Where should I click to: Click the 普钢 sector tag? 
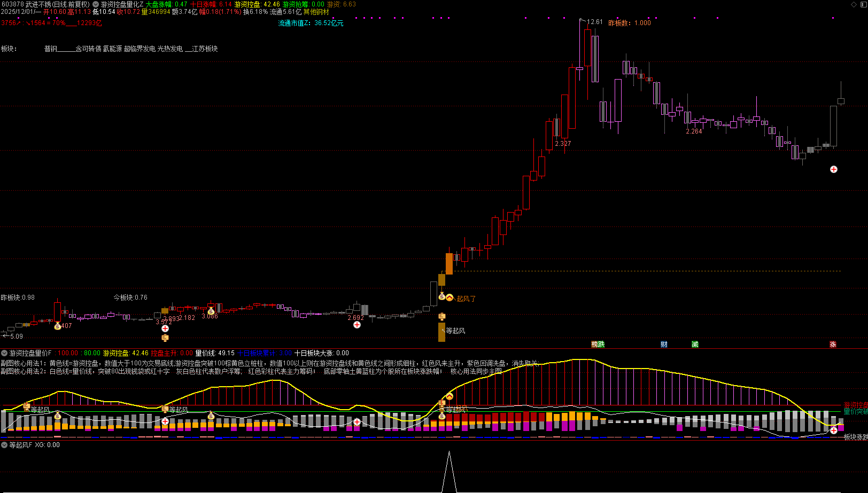pos(50,49)
